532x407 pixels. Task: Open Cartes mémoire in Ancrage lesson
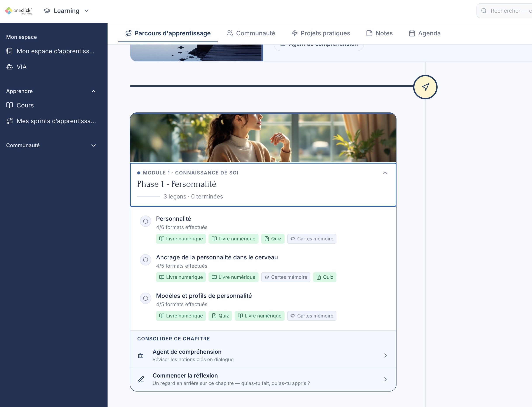tap(286, 277)
